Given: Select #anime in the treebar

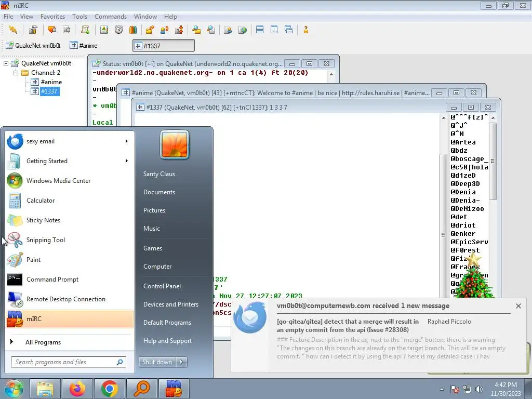Looking at the screenshot, I should coord(51,82).
